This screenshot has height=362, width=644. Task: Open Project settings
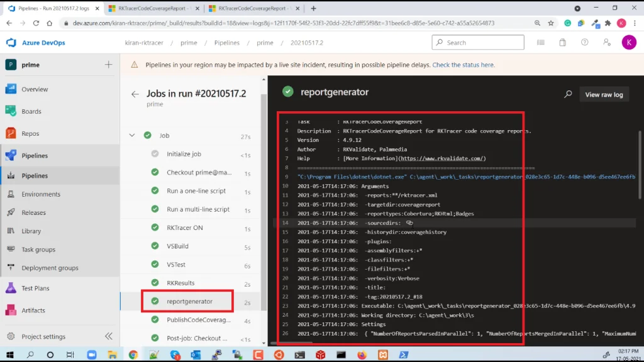[x=43, y=337]
